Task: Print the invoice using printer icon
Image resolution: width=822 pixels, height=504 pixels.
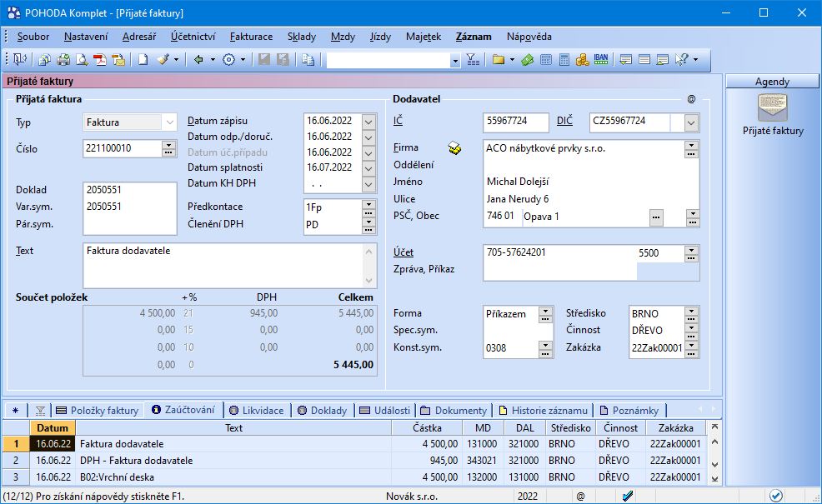Action: click(x=63, y=60)
